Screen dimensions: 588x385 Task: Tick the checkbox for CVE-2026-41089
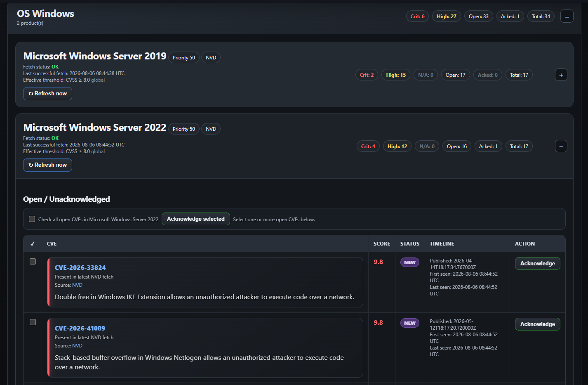[x=33, y=322]
